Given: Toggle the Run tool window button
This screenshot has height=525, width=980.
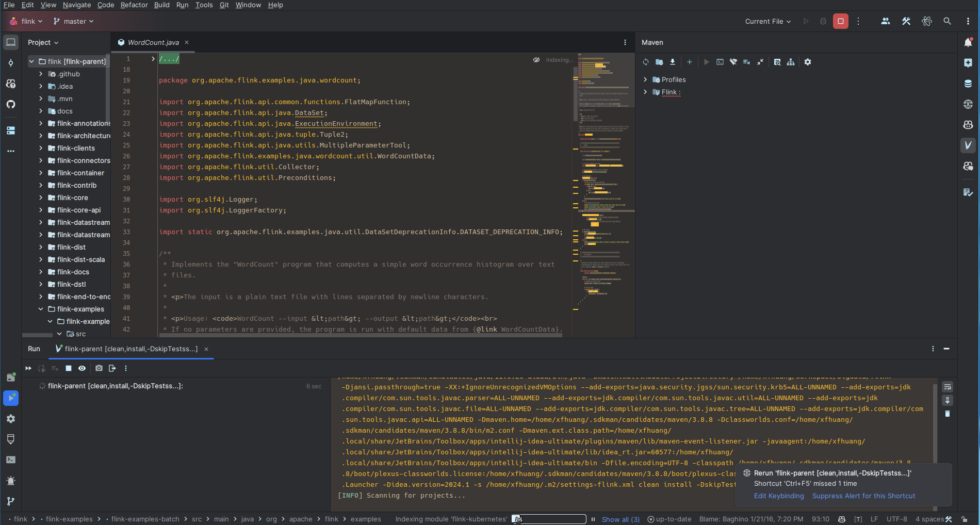Looking at the screenshot, I should [x=11, y=398].
